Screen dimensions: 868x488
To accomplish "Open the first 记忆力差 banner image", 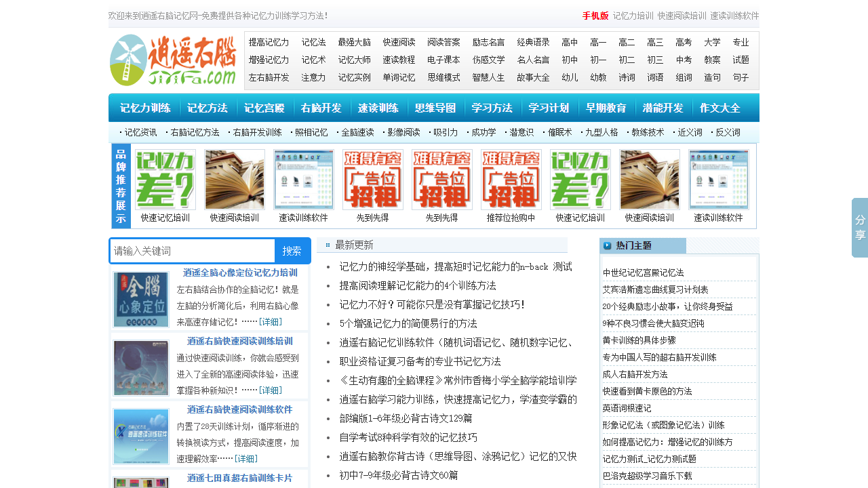I will click(165, 180).
